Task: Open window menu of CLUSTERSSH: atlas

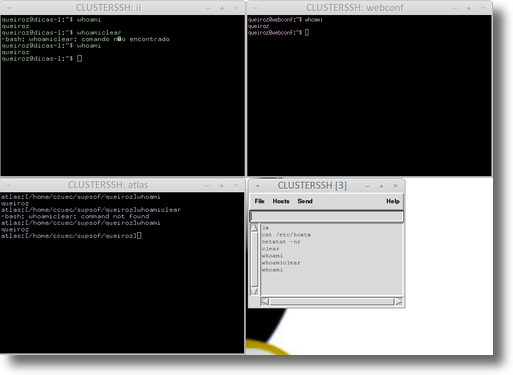Action: coord(8,185)
